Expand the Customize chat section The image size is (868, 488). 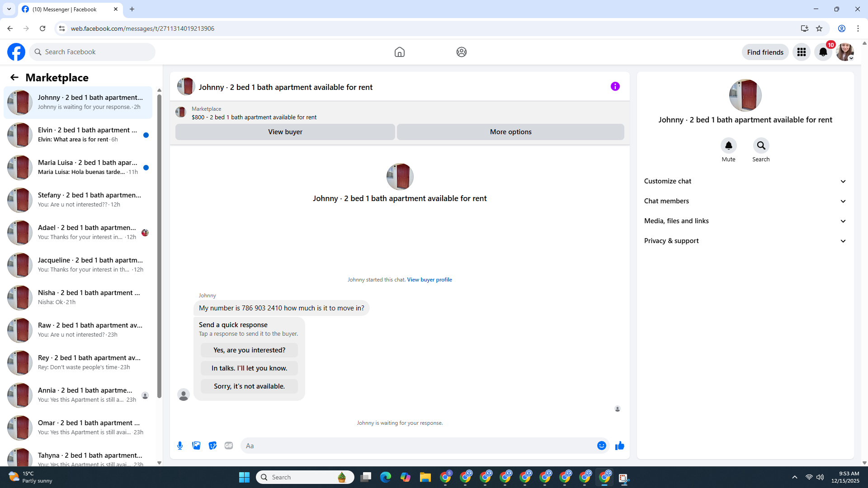(745, 181)
